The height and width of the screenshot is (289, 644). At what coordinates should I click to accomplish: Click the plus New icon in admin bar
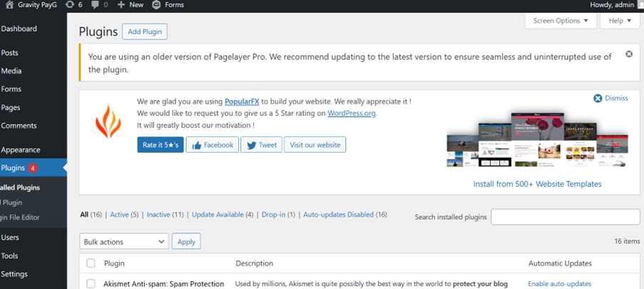tap(122, 5)
